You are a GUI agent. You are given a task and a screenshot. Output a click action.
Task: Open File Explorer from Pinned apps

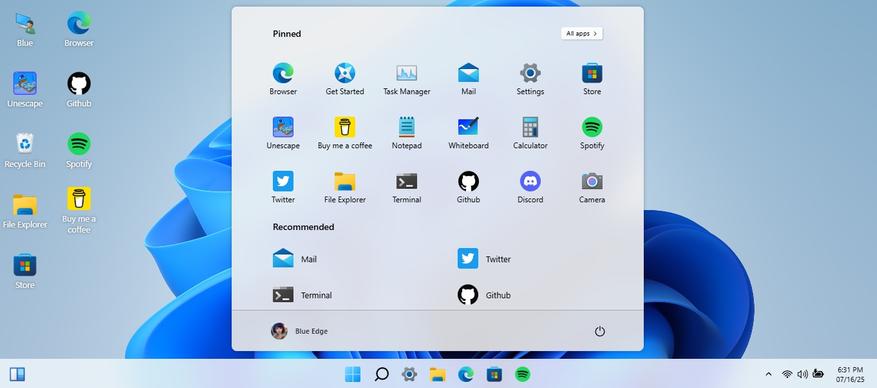point(345,187)
